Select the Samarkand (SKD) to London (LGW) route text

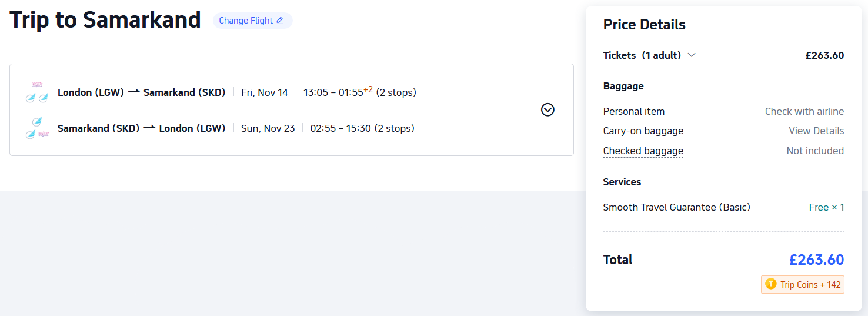[x=141, y=128]
